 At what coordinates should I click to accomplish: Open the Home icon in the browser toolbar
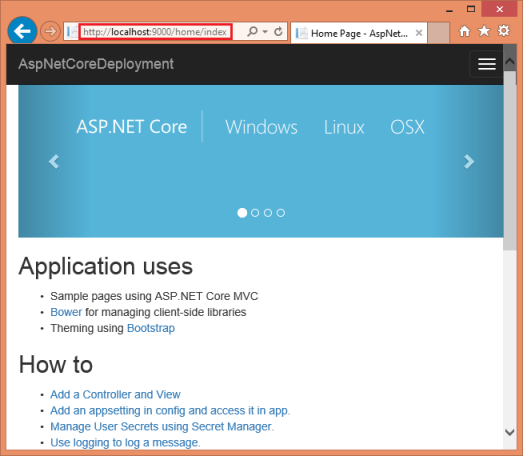tap(465, 31)
